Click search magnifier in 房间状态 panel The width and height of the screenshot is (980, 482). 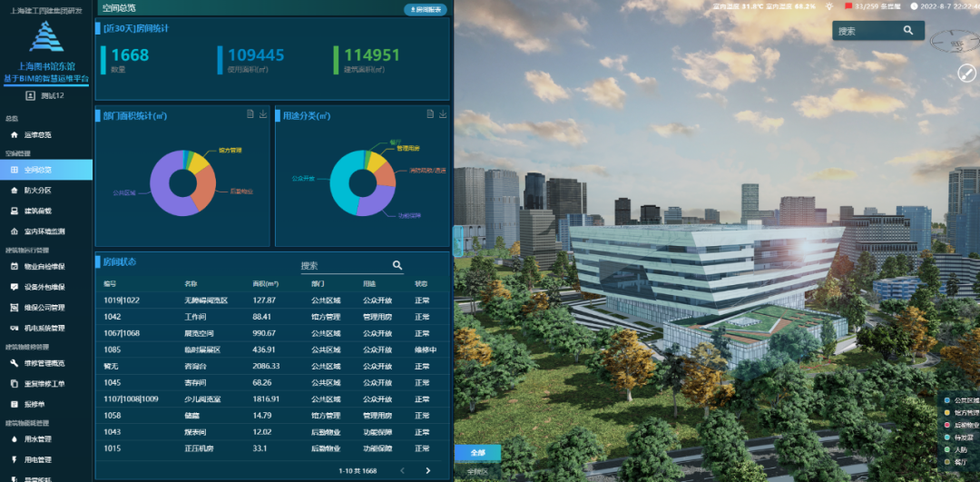click(397, 265)
